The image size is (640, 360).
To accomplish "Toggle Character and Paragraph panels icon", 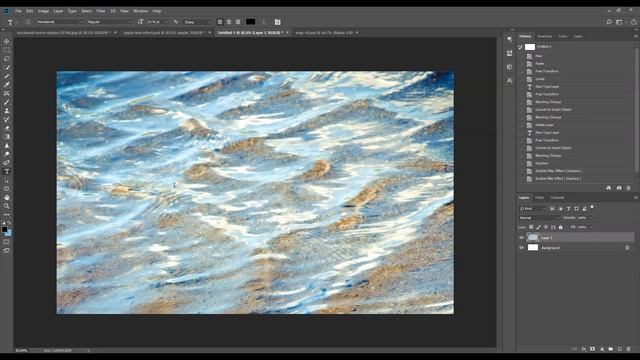I will pyautogui.click(x=278, y=22).
